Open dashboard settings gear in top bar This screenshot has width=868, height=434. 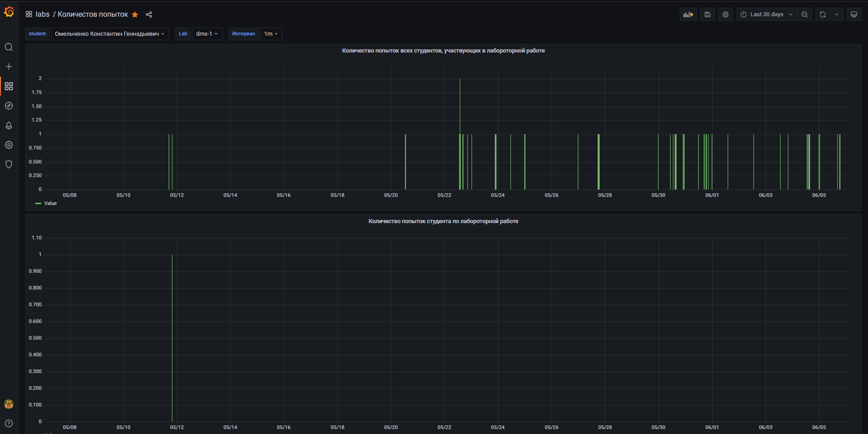pyautogui.click(x=725, y=14)
